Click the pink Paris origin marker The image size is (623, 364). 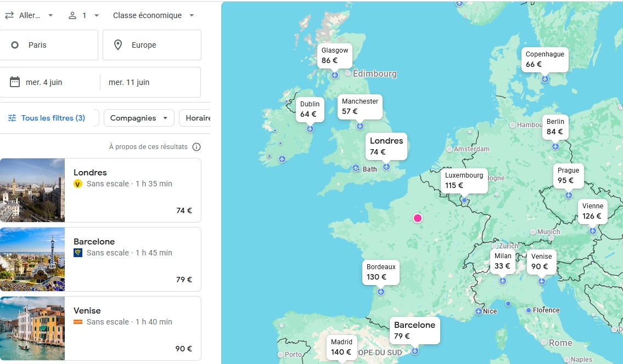click(x=418, y=218)
